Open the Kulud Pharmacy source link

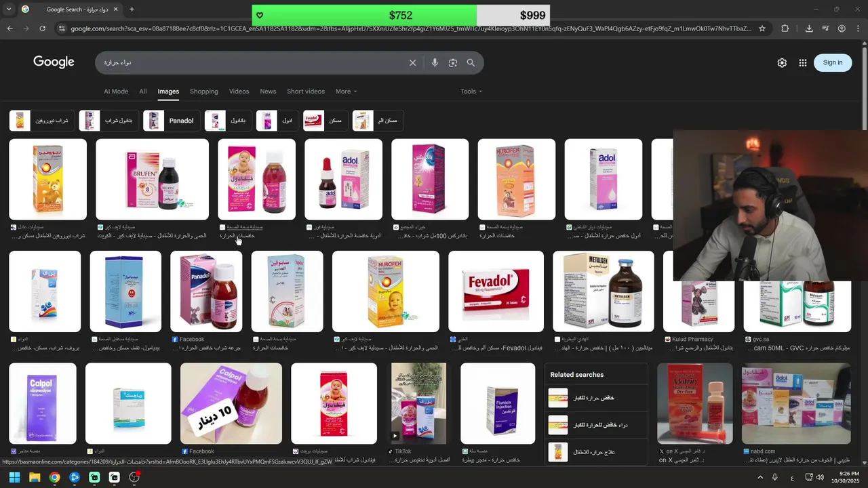click(x=692, y=339)
